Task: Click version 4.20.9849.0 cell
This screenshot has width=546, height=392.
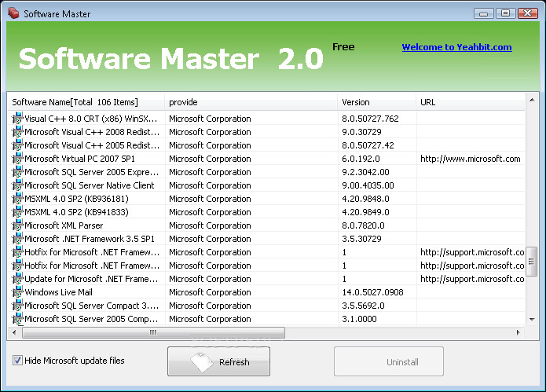Action: click(x=365, y=212)
